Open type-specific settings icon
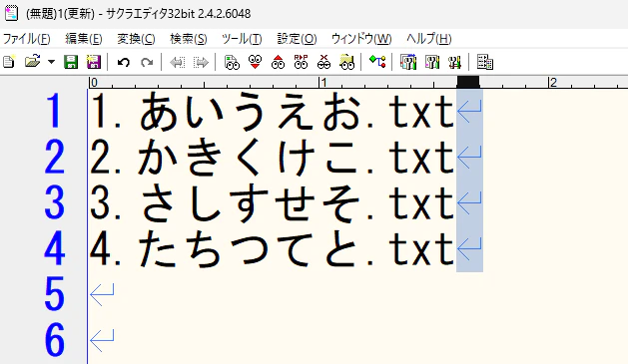This screenshot has width=628, height=364. coord(431,62)
